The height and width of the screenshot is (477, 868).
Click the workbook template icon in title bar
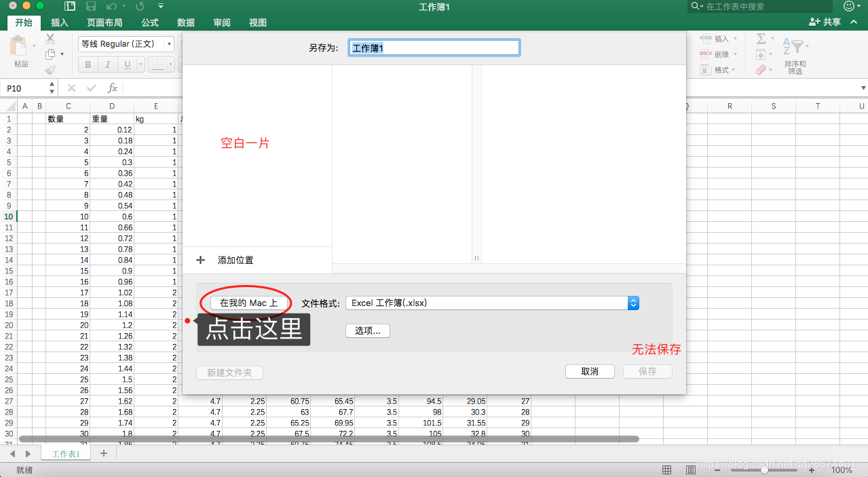(x=69, y=7)
